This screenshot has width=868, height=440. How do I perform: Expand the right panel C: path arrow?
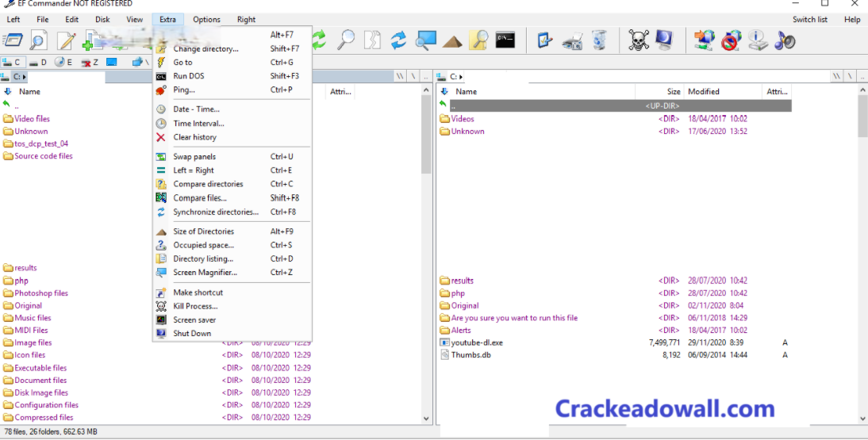pos(461,77)
